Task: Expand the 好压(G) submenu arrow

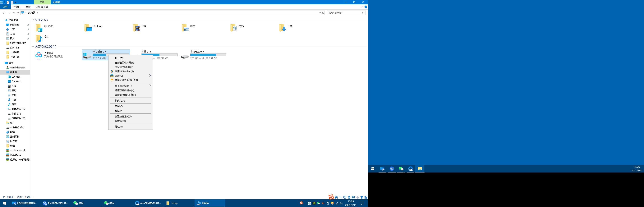Action: [150, 76]
